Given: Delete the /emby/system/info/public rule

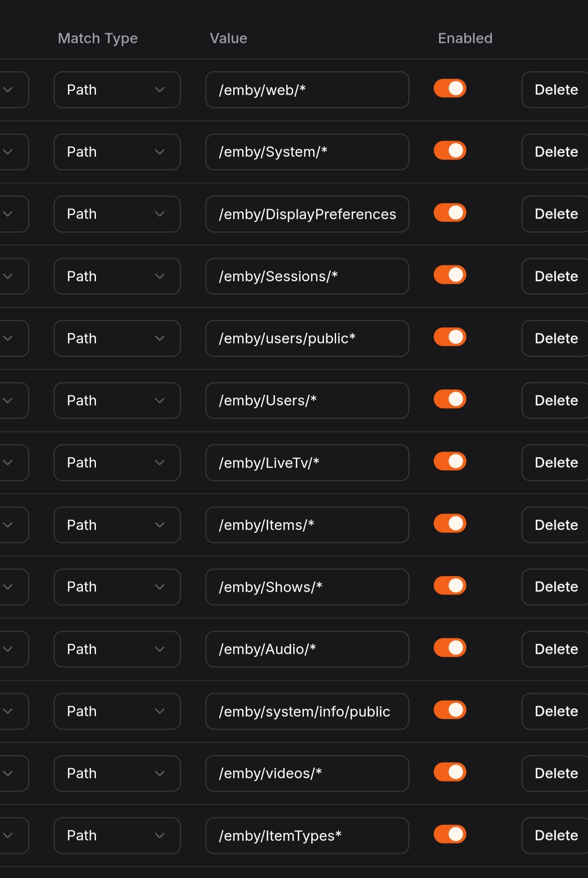Looking at the screenshot, I should (555, 711).
